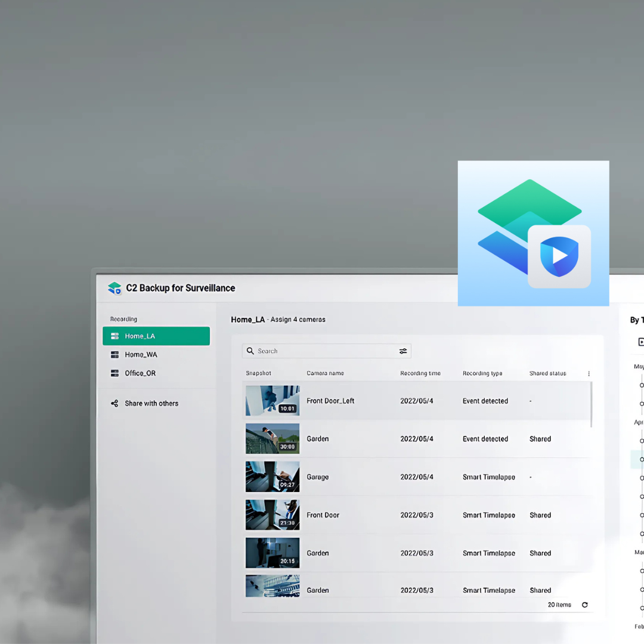Viewport: 644px width, 644px height.
Task: Click the highlighted timeline marker on the right
Action: 641,459
